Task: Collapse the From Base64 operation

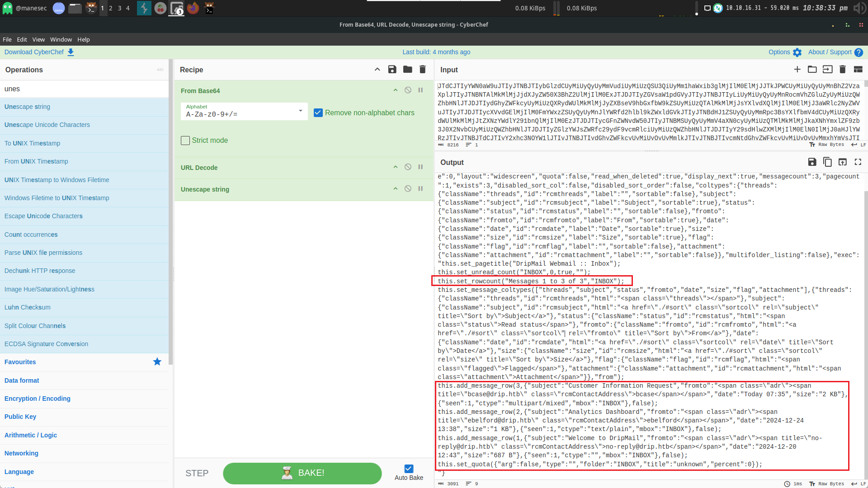Action: pos(395,90)
